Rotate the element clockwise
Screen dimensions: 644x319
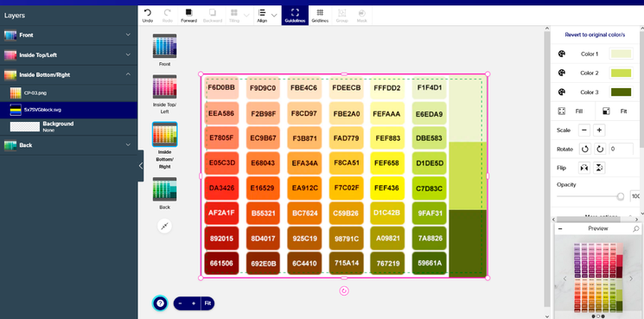(x=600, y=149)
